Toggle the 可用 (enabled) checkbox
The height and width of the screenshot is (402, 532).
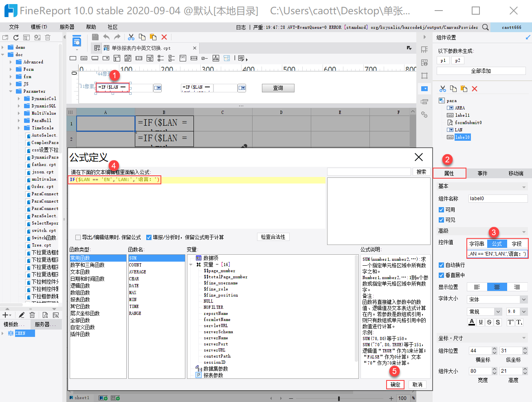point(441,210)
